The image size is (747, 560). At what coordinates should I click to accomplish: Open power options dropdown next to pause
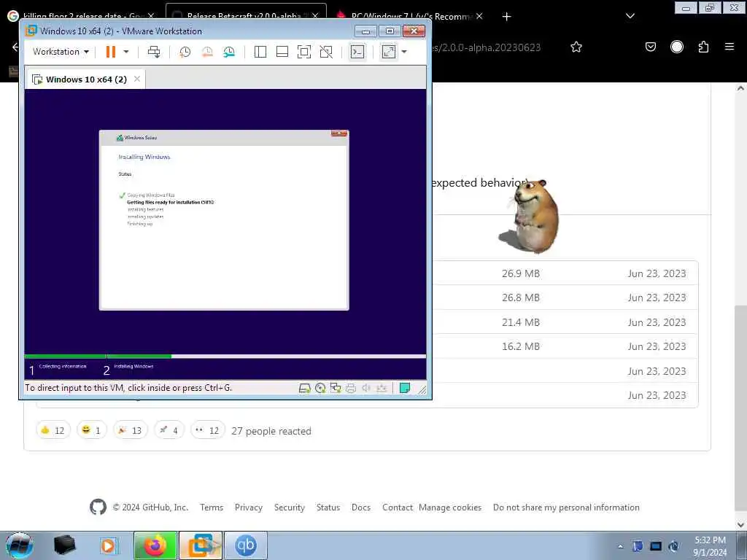point(126,52)
